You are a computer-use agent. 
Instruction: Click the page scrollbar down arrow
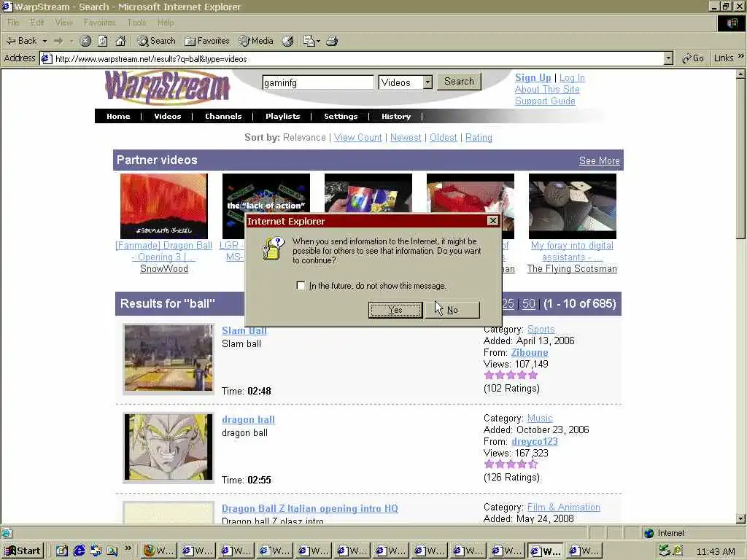741,518
